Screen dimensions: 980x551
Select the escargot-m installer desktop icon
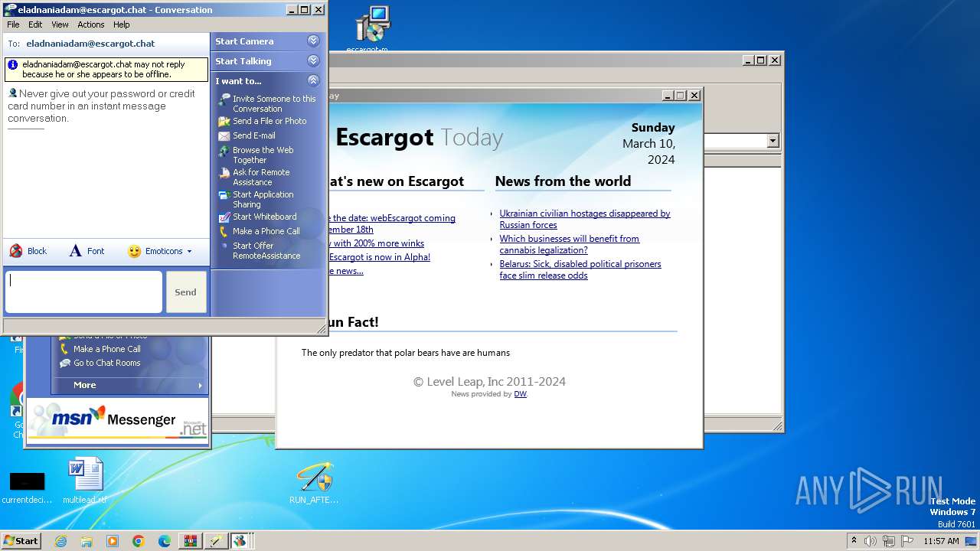pos(372,29)
